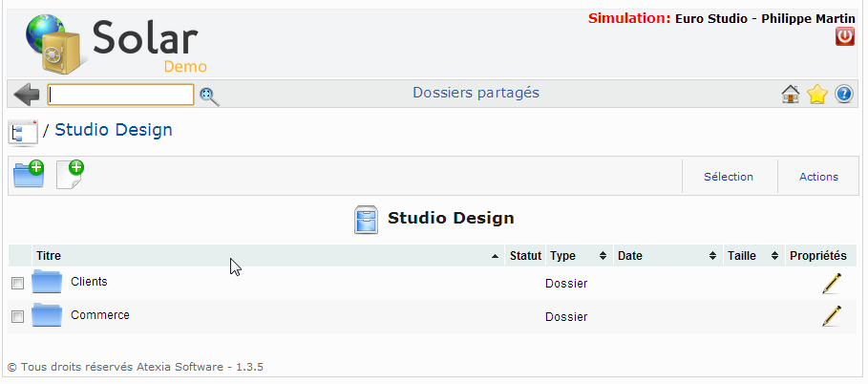
Task: Open the folder tree icon beside the breadcrumb
Action: pyautogui.click(x=23, y=133)
